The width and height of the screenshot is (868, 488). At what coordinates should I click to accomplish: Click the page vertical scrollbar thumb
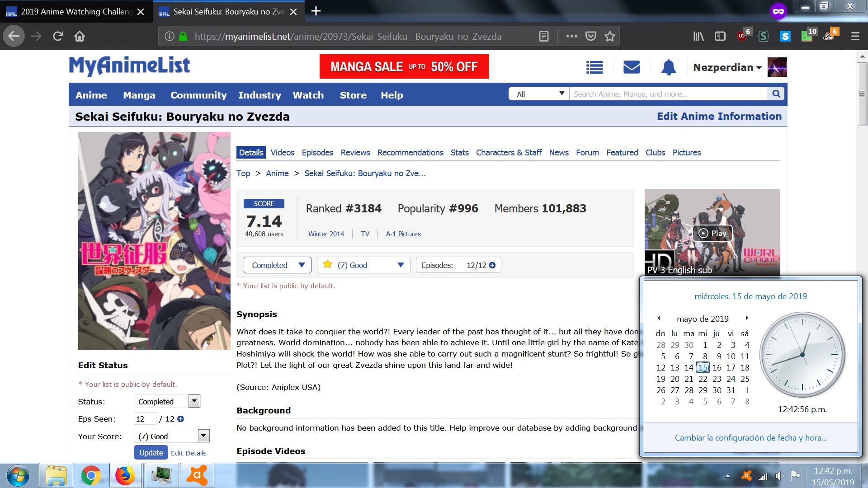point(862,94)
